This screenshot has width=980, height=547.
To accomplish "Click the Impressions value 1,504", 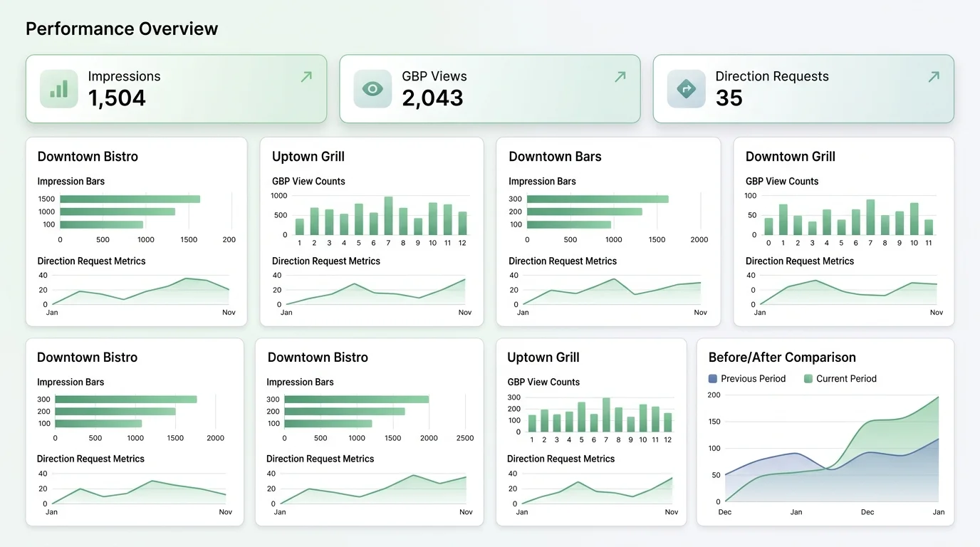I will point(117,98).
